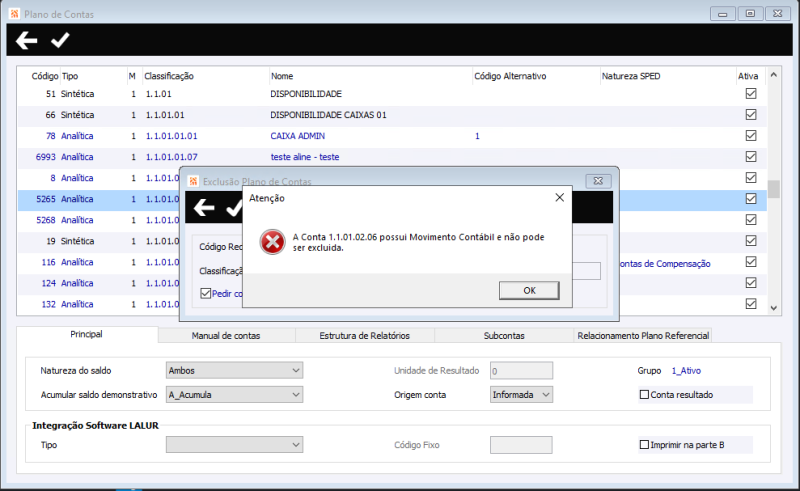Image resolution: width=800 pixels, height=491 pixels.
Task: Toggle the Pedir checkbox in the exclusion window
Action: tap(206, 293)
